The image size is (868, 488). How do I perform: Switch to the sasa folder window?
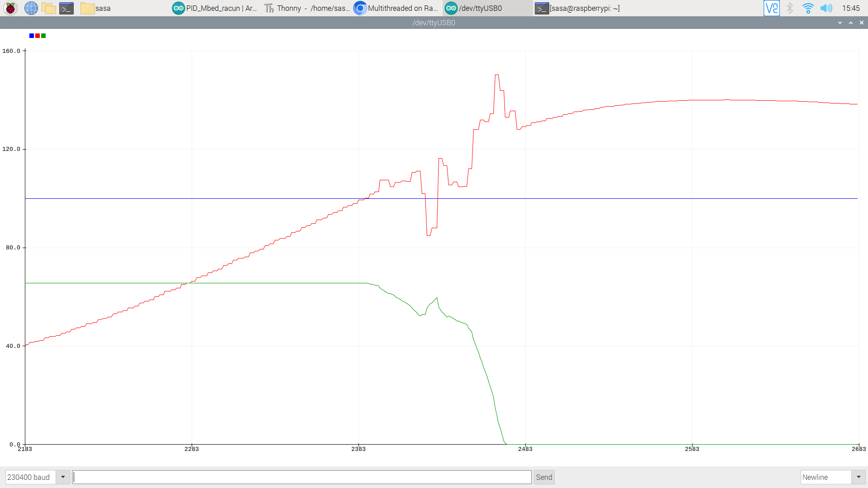pos(95,8)
